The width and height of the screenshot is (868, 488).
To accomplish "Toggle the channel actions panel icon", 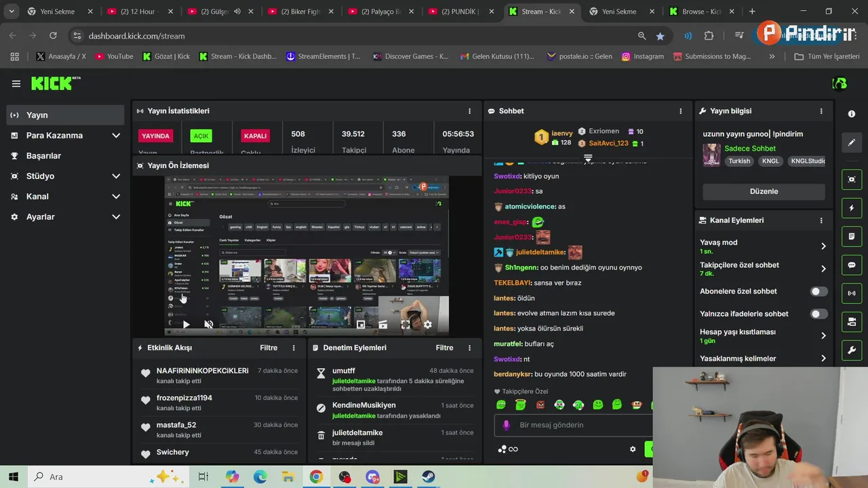I will [852, 321].
